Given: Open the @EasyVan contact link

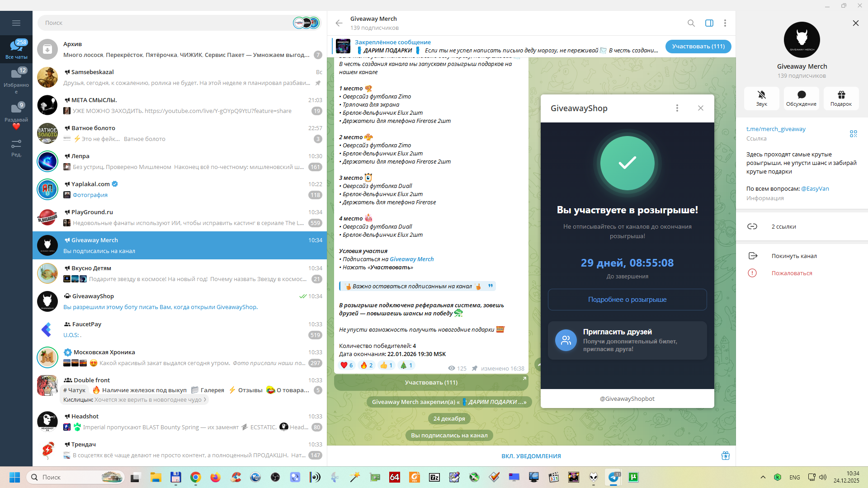Looking at the screenshot, I should (815, 188).
